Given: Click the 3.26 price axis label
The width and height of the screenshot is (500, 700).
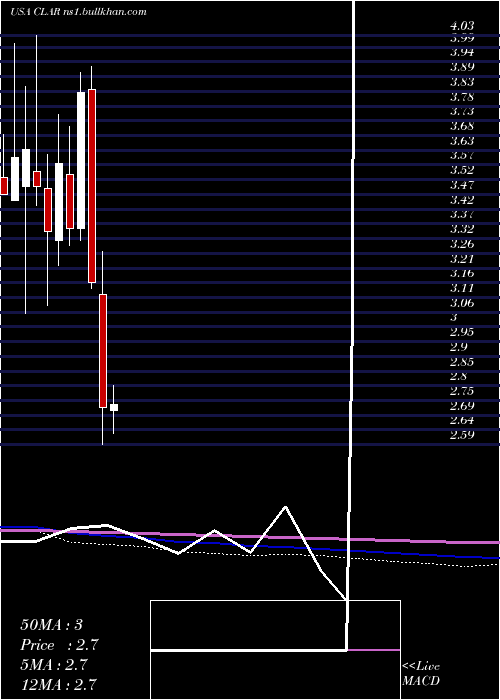Looking at the screenshot, I should [462, 244].
